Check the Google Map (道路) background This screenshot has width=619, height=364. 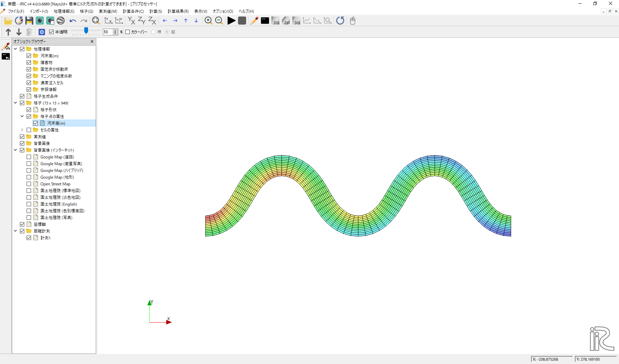(29, 157)
